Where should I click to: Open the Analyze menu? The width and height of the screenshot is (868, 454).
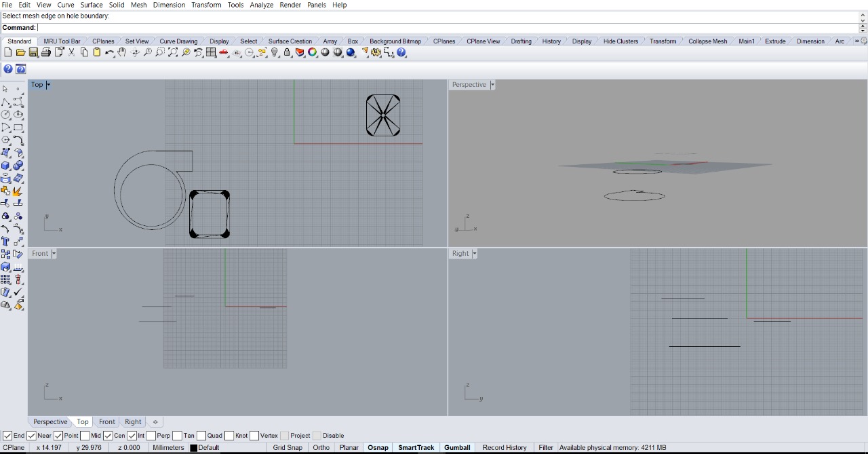(261, 5)
